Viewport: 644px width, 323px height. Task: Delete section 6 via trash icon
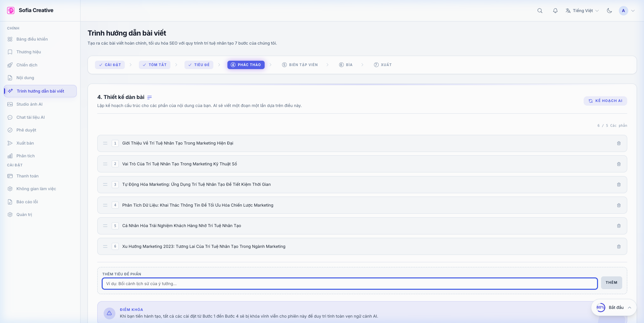[x=619, y=247]
